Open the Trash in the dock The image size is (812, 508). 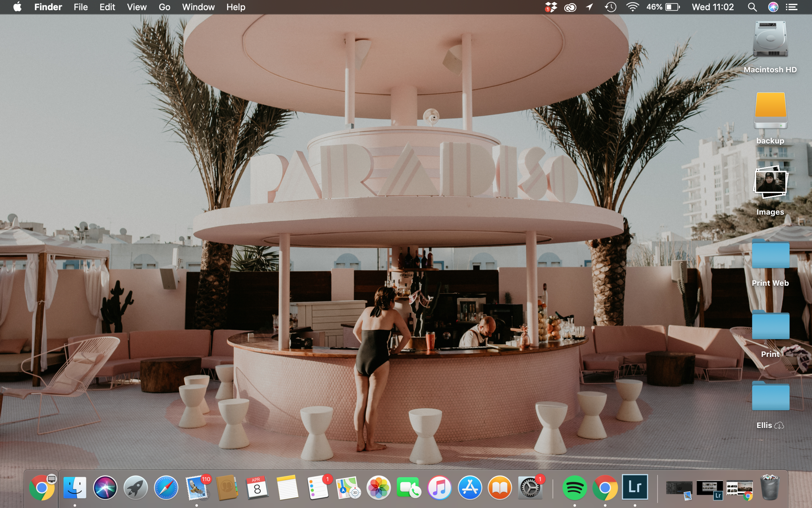click(x=770, y=488)
